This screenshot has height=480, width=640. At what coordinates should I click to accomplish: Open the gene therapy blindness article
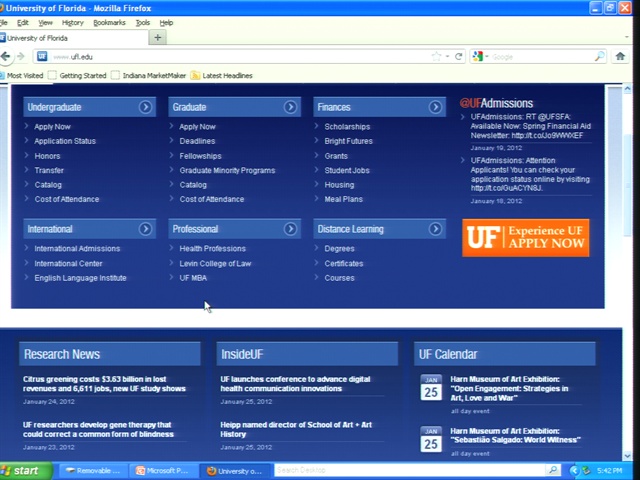click(98, 429)
